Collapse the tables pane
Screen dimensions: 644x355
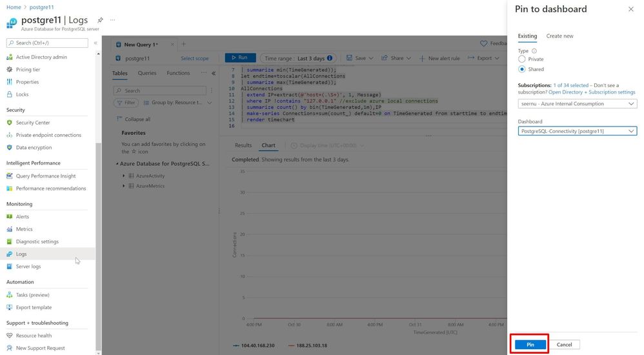pyautogui.click(x=214, y=73)
